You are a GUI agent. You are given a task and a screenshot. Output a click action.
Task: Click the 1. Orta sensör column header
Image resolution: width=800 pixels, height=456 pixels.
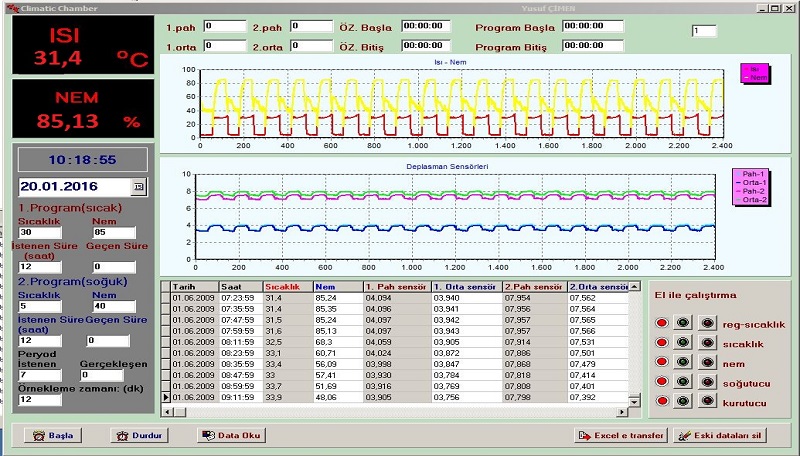[467, 287]
